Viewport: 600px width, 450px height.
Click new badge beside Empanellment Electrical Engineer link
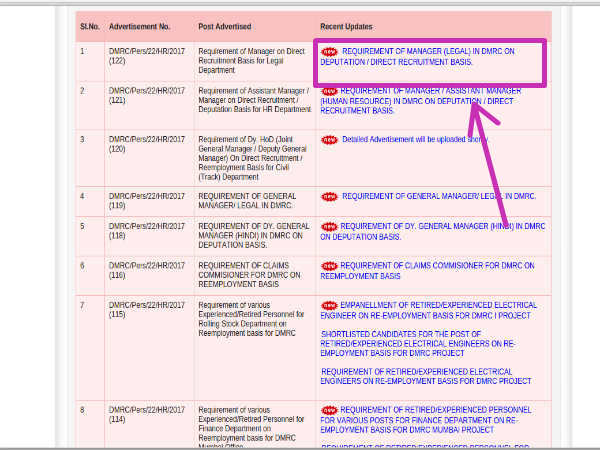coord(329,305)
